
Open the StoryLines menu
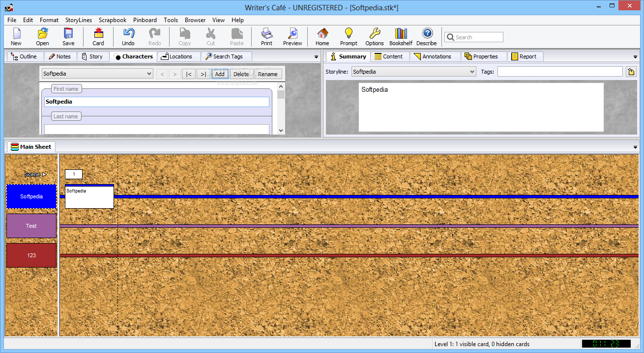(79, 20)
